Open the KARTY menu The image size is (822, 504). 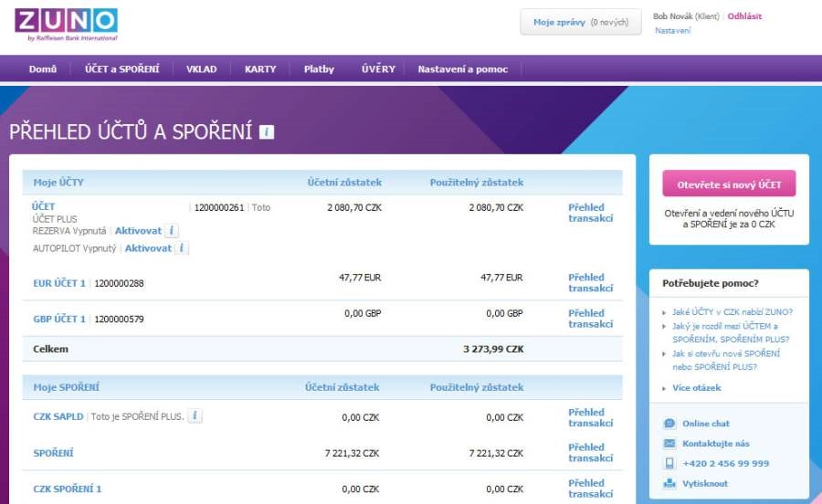pos(260,69)
